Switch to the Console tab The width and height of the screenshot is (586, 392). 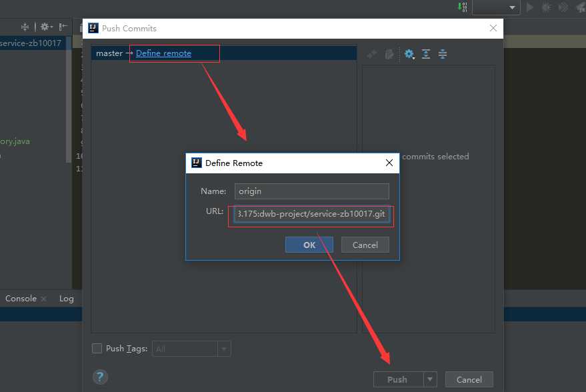point(21,299)
